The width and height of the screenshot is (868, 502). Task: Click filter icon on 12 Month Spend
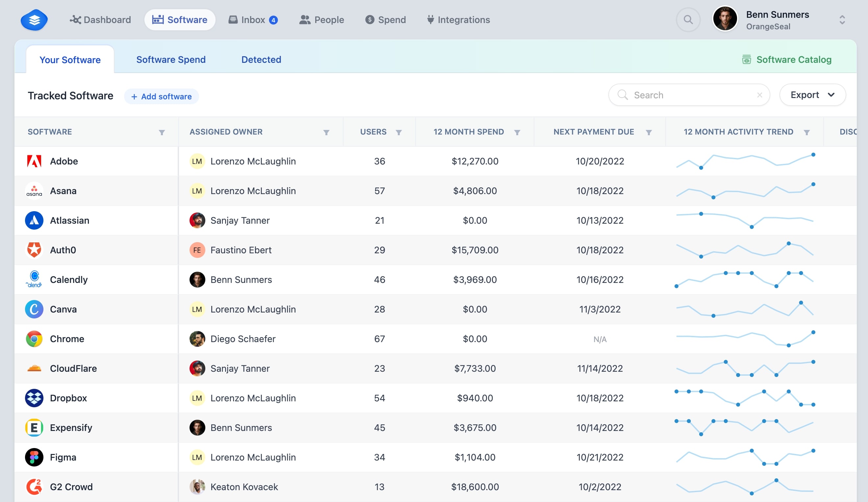point(517,132)
